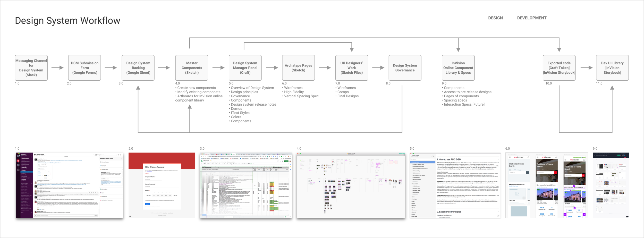Viewport: 644px width, 238px height.
Task: Click the InVision Online Component Library & Specs box
Action: pyautogui.click(x=458, y=68)
